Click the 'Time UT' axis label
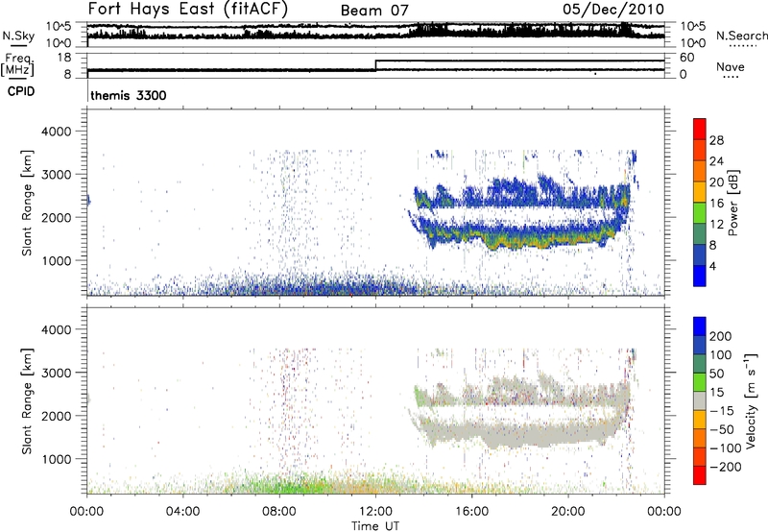 (375, 525)
